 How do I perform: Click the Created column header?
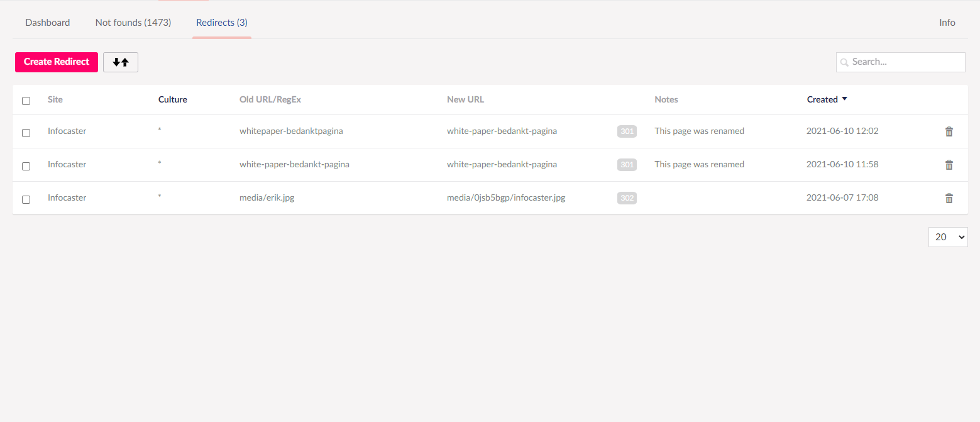pyautogui.click(x=822, y=99)
